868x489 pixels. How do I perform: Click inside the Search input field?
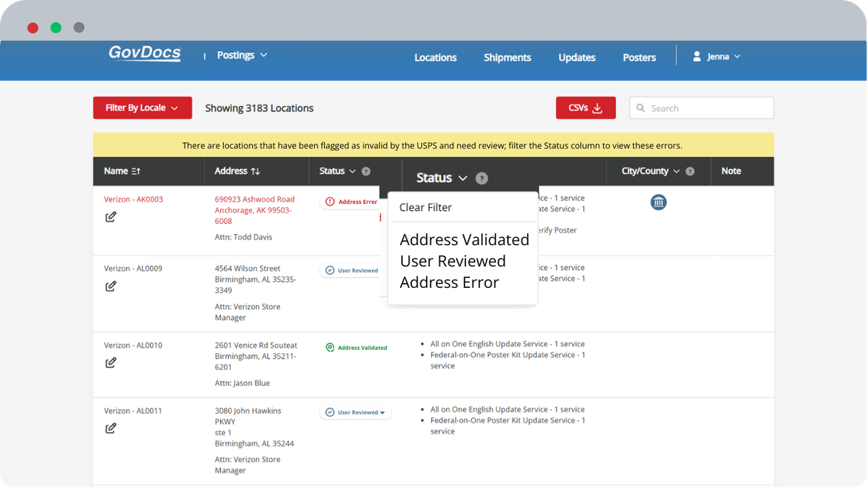pyautogui.click(x=702, y=108)
